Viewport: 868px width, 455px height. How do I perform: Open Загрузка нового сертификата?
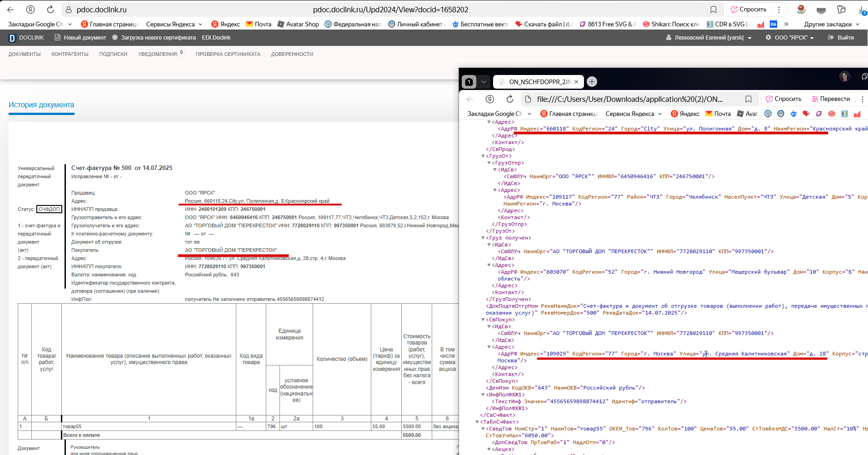(x=154, y=38)
